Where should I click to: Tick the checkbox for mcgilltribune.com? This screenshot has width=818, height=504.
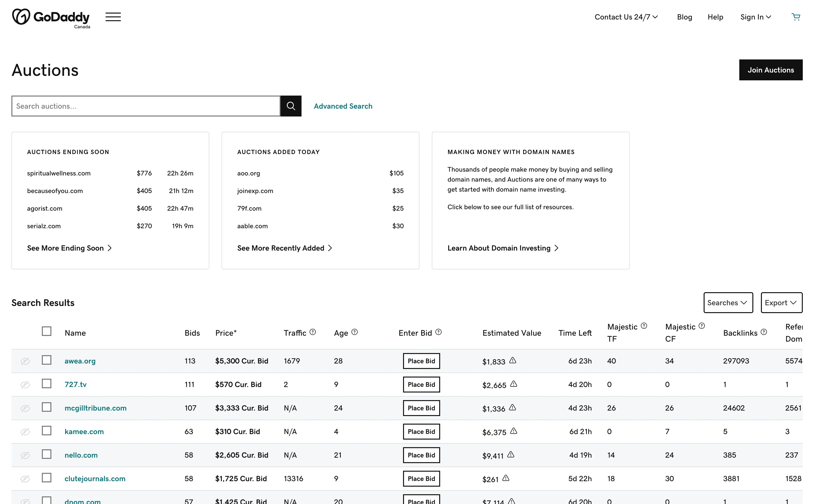(x=46, y=407)
